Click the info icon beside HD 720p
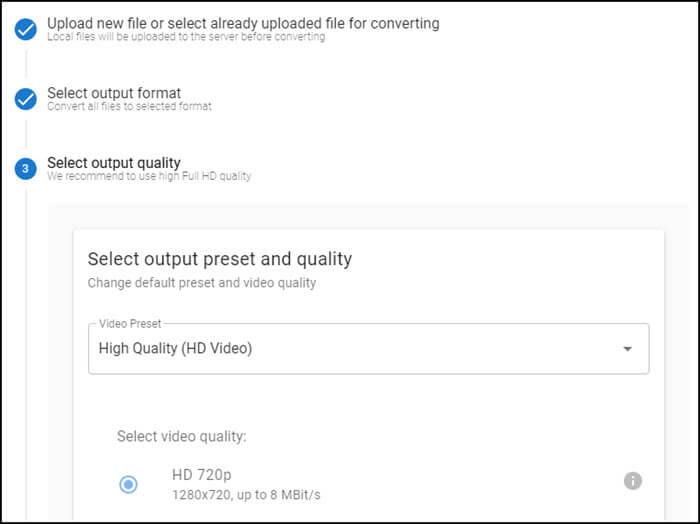Screen dimensions: 700x524 (x=632, y=481)
